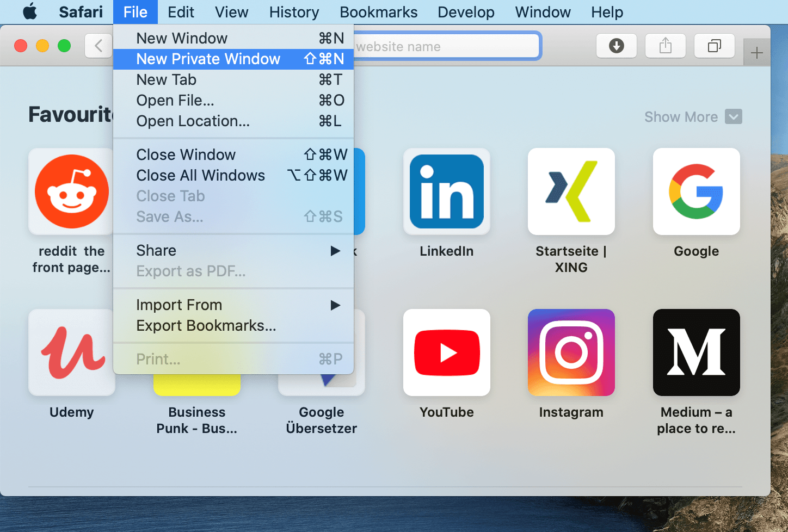Click the Share button in the toolbar
Viewport: 788px width, 532px height.
665,46
